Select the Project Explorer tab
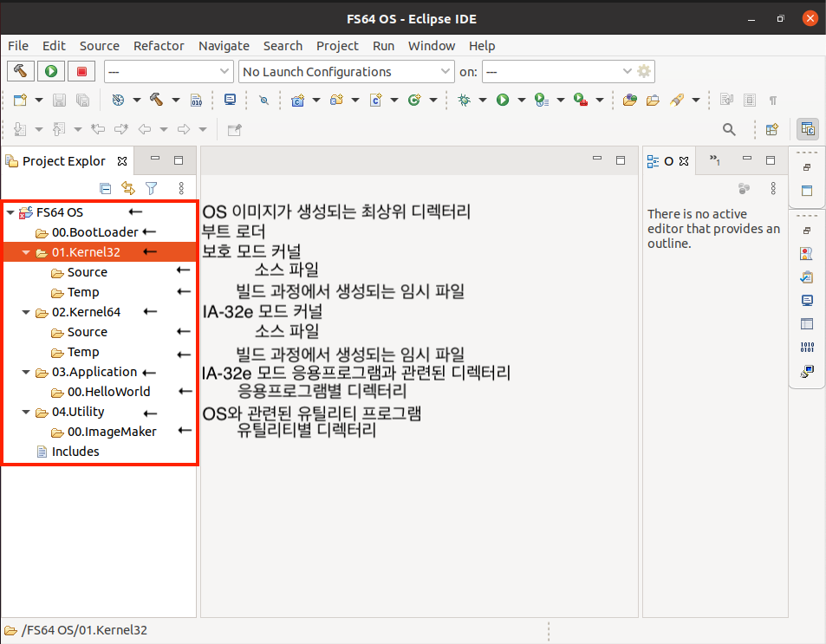 point(64,161)
